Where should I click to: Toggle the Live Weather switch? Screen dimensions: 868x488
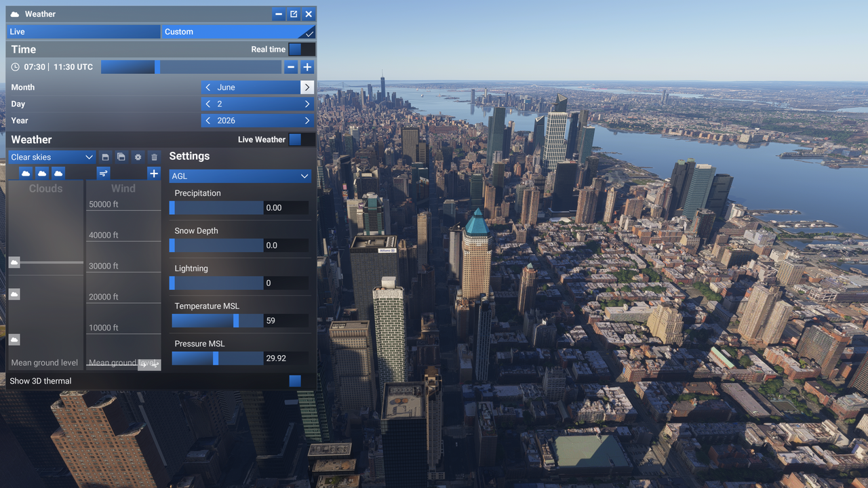tap(301, 140)
